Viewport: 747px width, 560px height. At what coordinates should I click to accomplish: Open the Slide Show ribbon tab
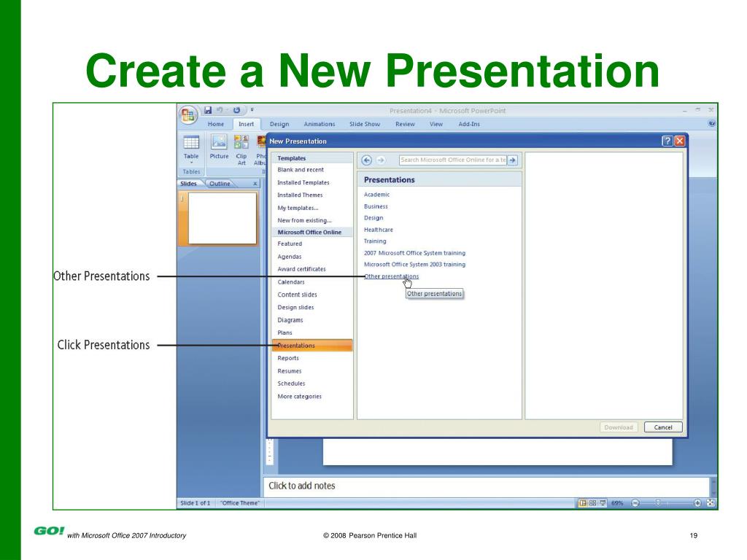pos(365,124)
